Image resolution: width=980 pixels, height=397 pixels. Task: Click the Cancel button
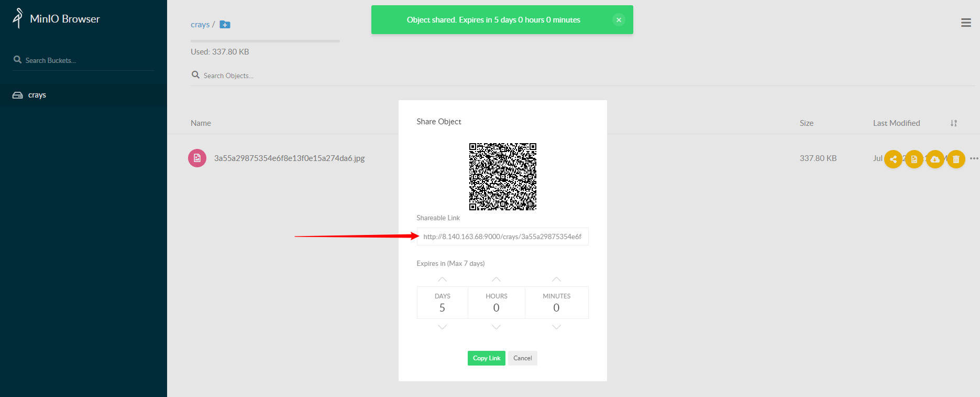click(x=523, y=358)
